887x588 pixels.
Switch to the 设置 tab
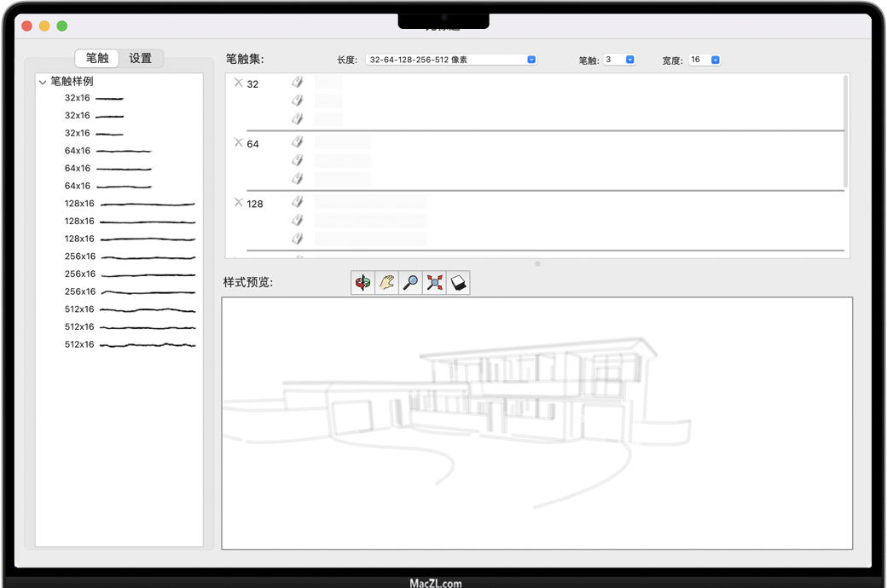(141, 58)
